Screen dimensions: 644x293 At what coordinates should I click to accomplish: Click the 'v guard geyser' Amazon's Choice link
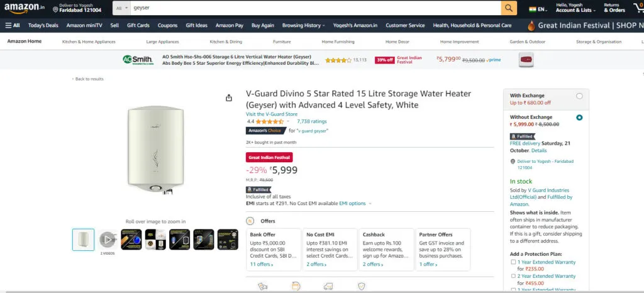point(312,131)
